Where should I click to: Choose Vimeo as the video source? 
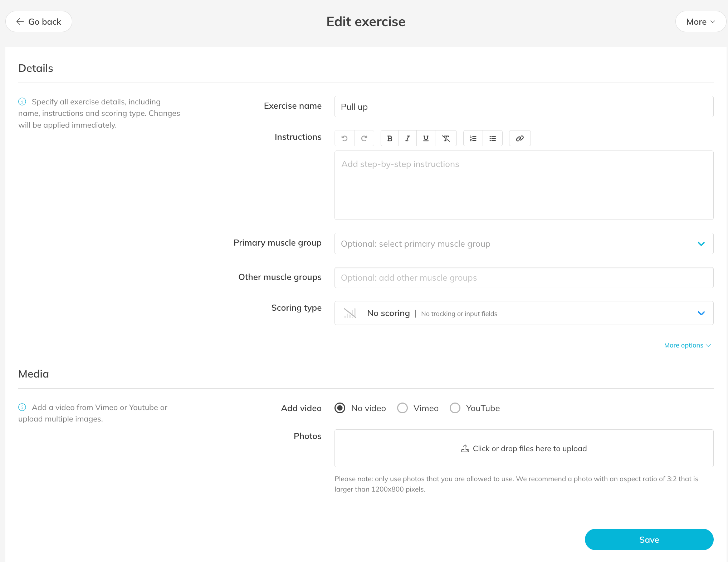(x=402, y=408)
